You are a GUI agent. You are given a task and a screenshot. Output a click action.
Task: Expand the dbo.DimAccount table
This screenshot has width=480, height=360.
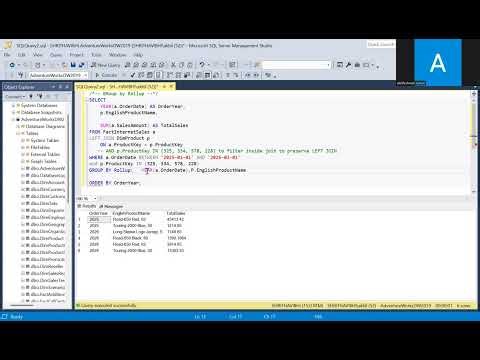point(23,182)
